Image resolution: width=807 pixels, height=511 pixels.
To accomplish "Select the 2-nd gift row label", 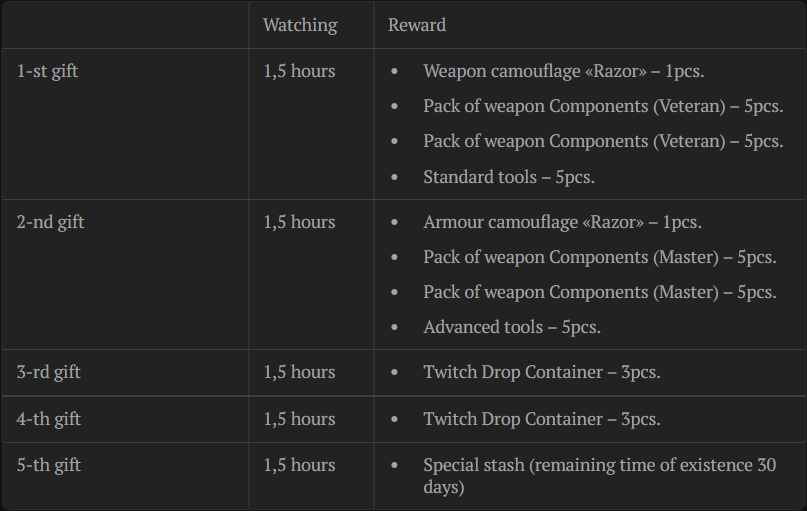I will pyautogui.click(x=50, y=222).
